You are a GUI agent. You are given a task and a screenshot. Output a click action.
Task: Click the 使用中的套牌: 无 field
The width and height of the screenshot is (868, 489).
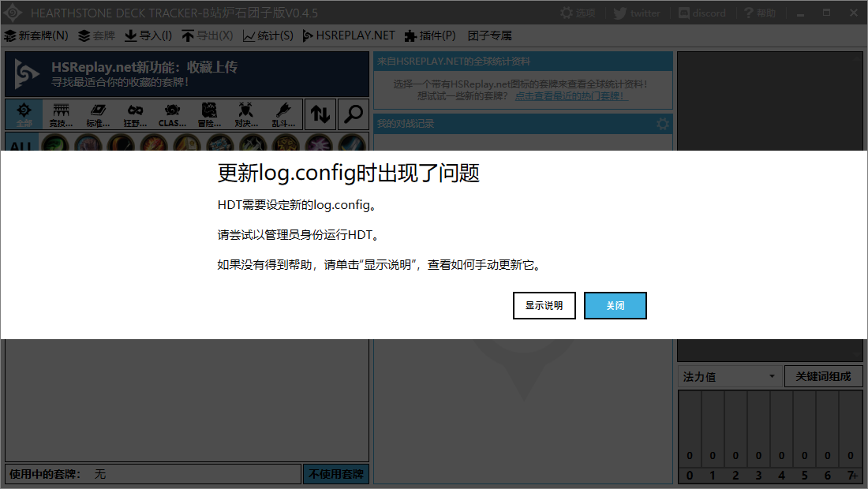point(153,474)
